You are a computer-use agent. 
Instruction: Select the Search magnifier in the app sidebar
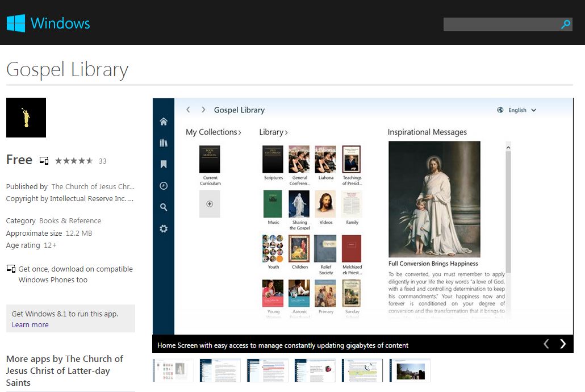coord(164,207)
